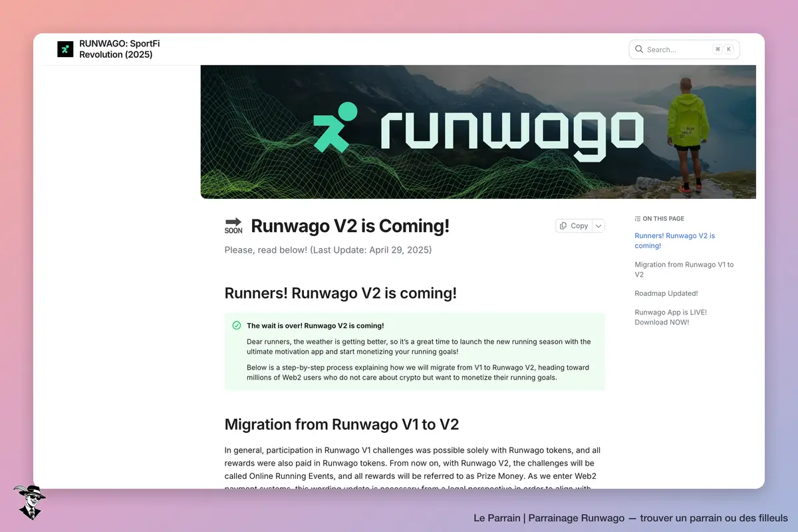Click the ⌘ K shortcut badge in search
798x532 pixels.
723,49
